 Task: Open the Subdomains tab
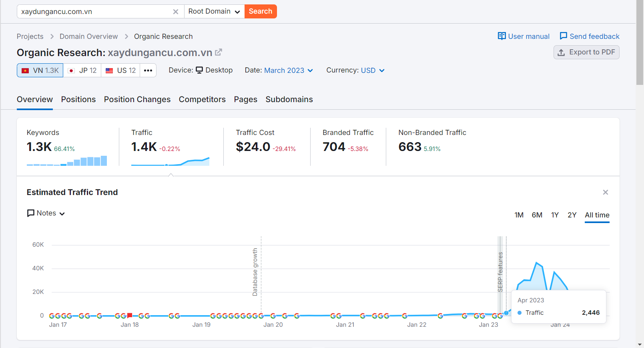(x=289, y=99)
